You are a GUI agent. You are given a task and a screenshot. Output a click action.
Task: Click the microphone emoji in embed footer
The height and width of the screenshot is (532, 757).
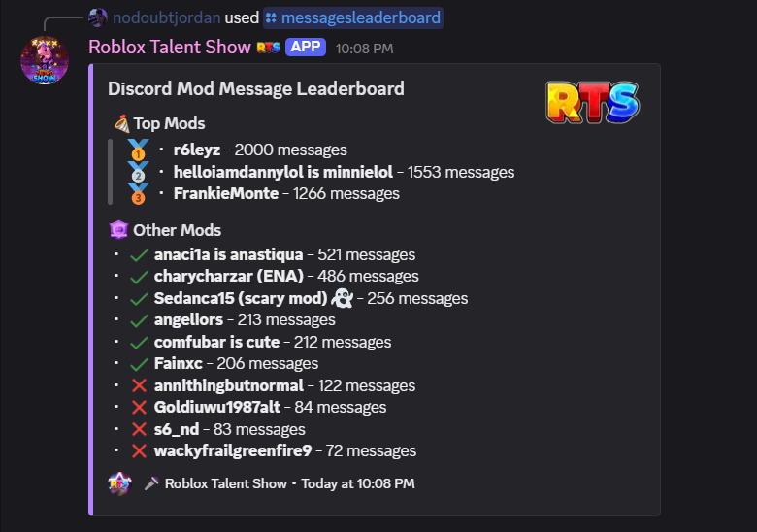pyautogui.click(x=151, y=483)
